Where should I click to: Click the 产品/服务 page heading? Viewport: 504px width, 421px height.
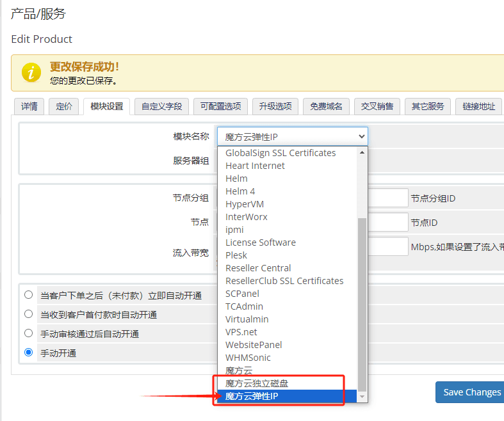(38, 14)
